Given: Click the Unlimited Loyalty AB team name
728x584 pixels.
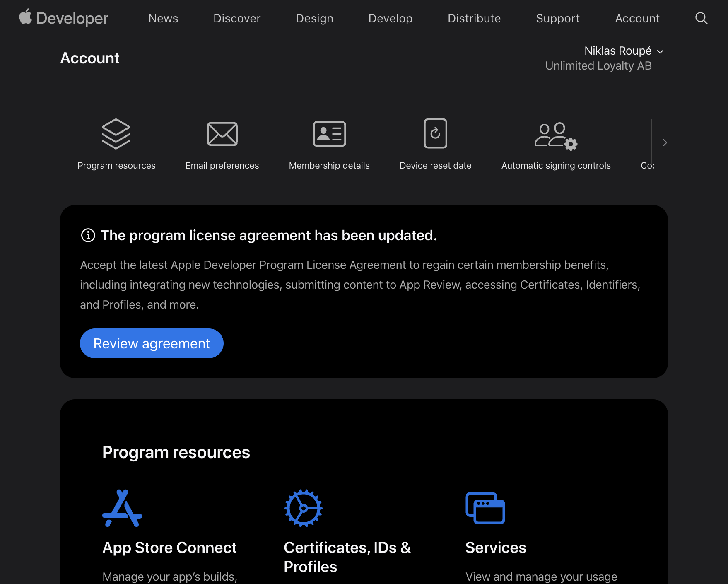Looking at the screenshot, I should pyautogui.click(x=598, y=65).
